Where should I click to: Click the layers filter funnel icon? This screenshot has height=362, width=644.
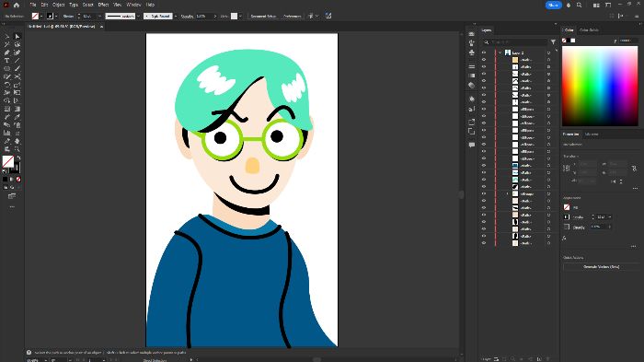tap(553, 42)
